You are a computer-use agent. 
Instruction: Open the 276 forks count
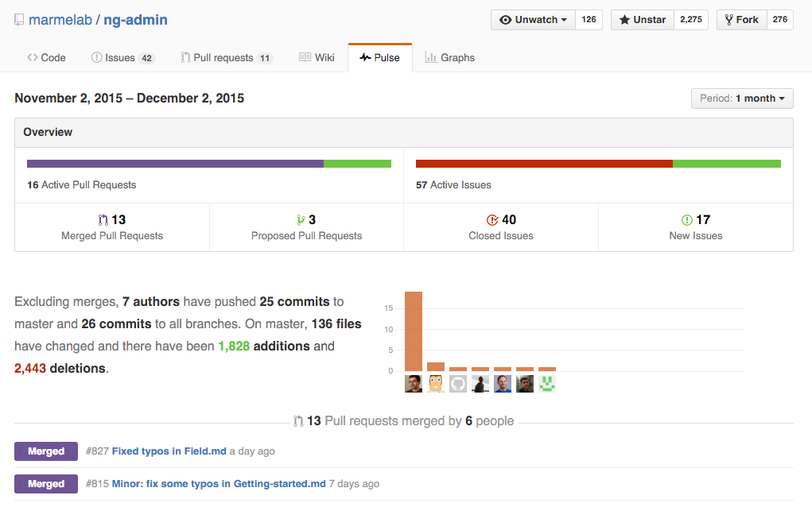coord(780,20)
